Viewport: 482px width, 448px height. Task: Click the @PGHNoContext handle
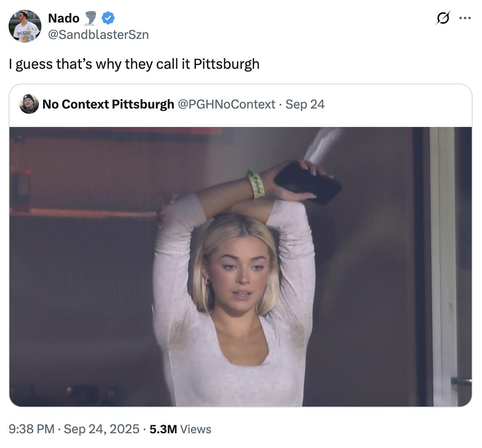pos(226,104)
